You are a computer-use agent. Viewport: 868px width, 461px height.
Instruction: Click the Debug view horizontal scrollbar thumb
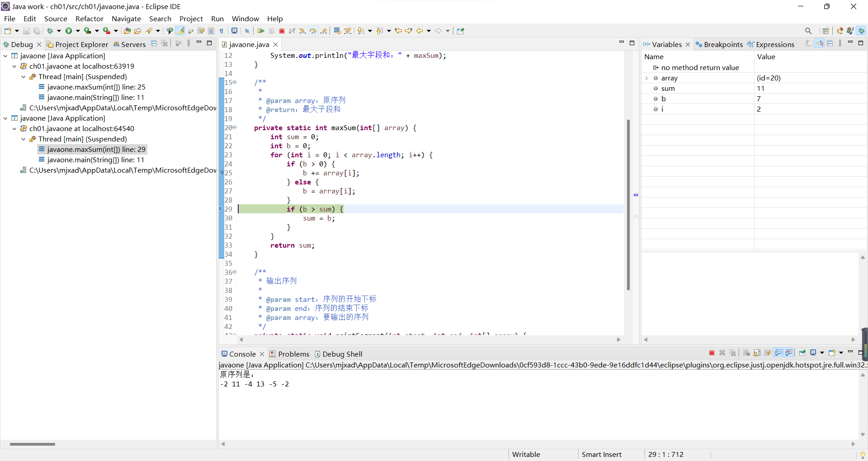(33, 444)
